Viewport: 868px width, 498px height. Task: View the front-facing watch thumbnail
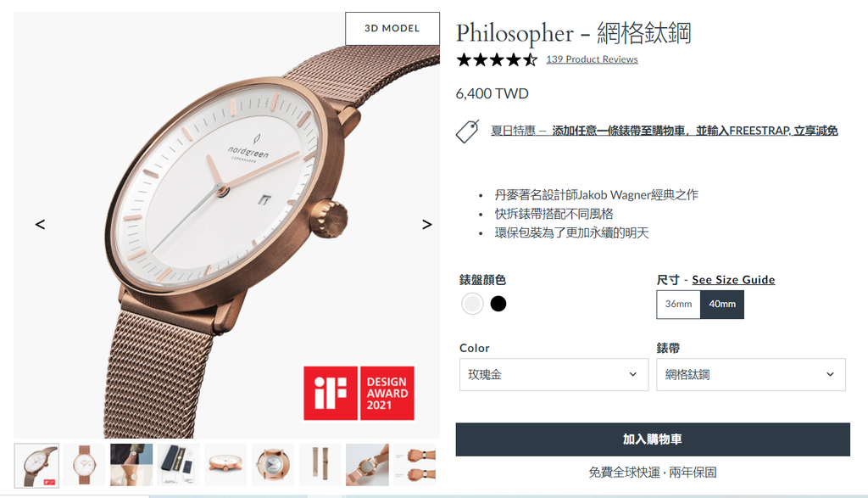coord(84,465)
